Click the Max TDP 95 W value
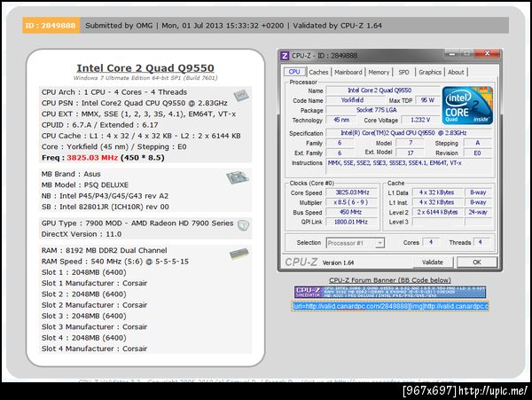This screenshot has height=400, width=532. (x=427, y=100)
